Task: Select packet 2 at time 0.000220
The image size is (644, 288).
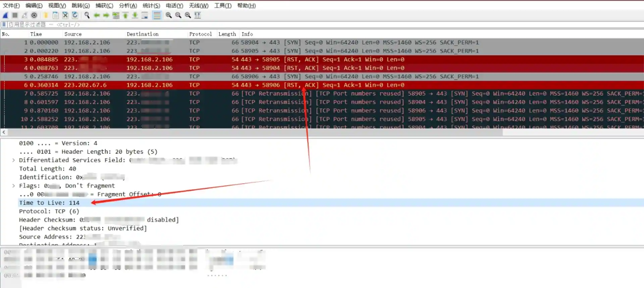Action: pos(322,51)
